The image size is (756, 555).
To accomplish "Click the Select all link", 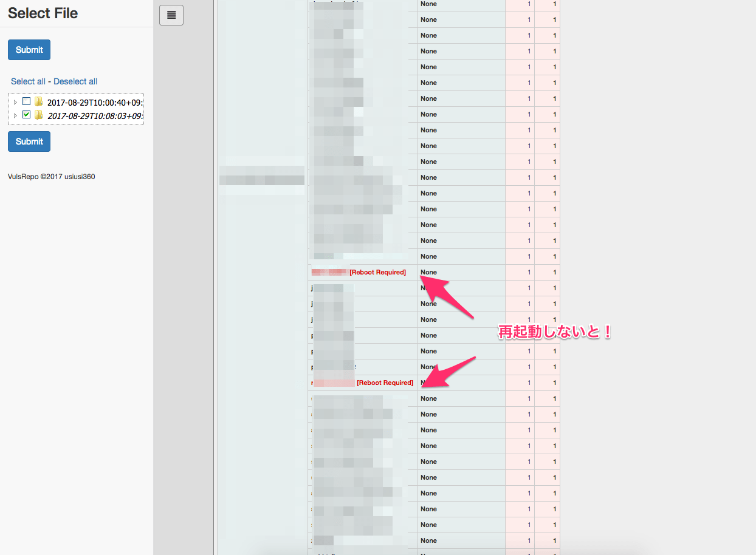I will tap(28, 81).
